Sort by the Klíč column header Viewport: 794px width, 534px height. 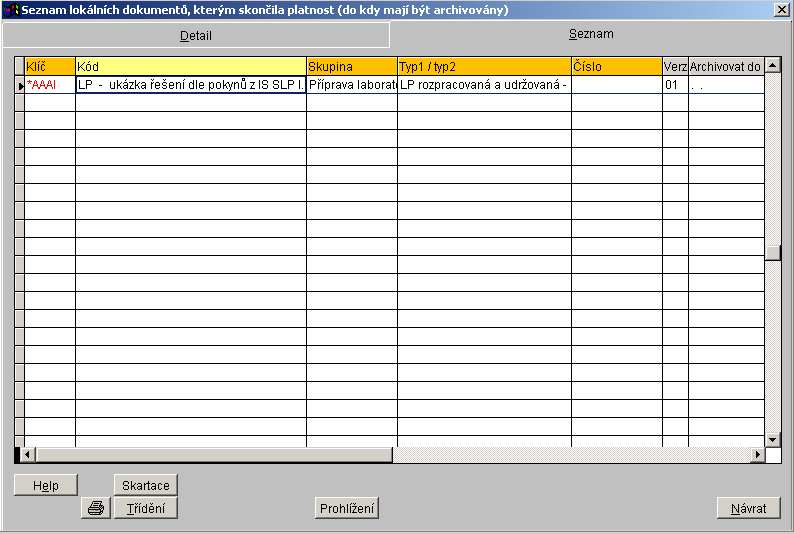50,67
